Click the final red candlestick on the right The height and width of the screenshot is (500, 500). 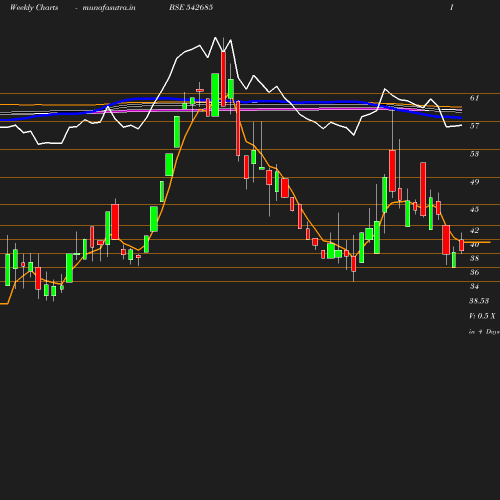point(462,245)
